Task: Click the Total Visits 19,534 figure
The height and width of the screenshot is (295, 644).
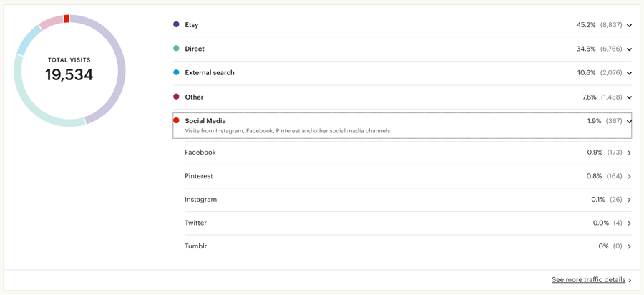Action: click(69, 74)
